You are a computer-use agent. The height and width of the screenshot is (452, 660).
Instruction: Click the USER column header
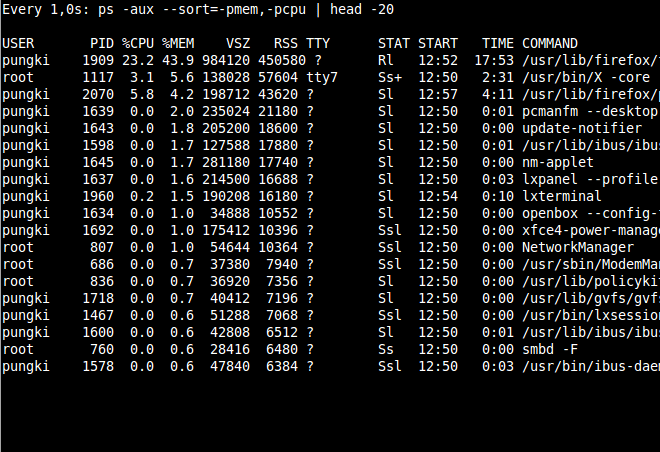coord(18,44)
